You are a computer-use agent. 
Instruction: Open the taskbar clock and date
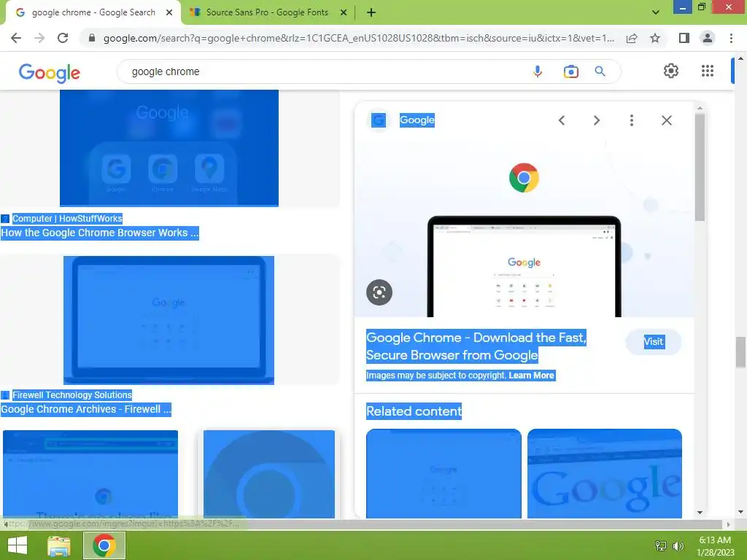pyautogui.click(x=715, y=546)
